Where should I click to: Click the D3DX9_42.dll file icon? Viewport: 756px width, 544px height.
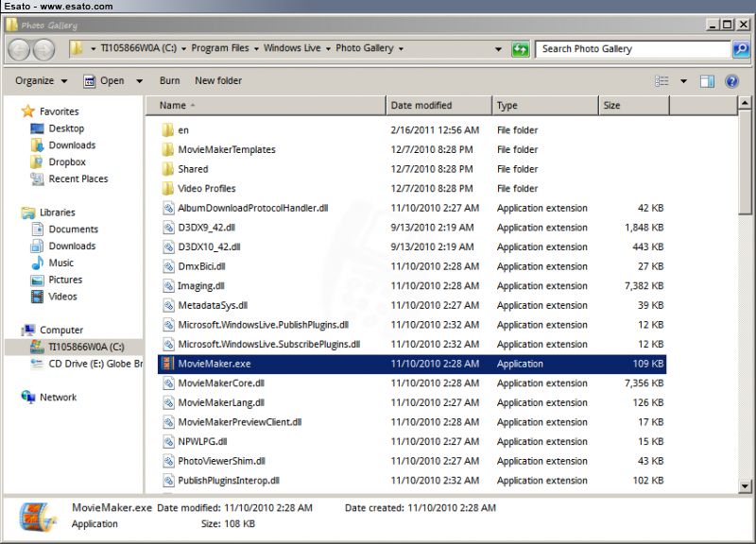point(168,228)
